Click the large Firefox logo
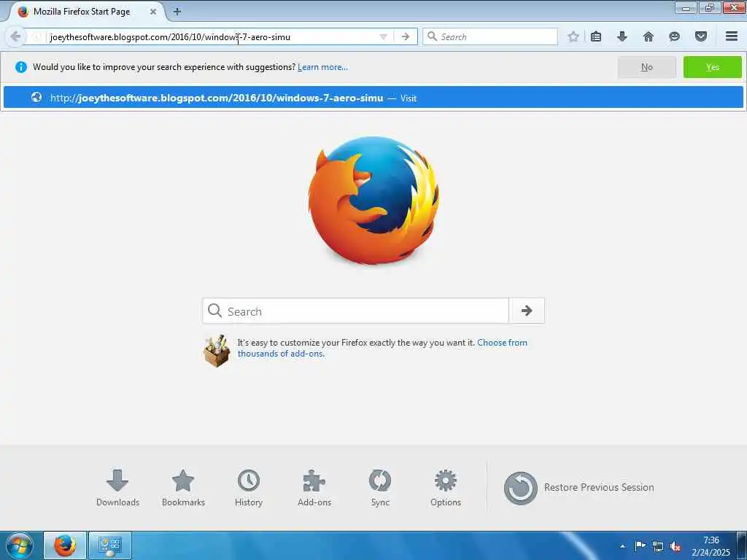The image size is (747, 560). pos(374,200)
